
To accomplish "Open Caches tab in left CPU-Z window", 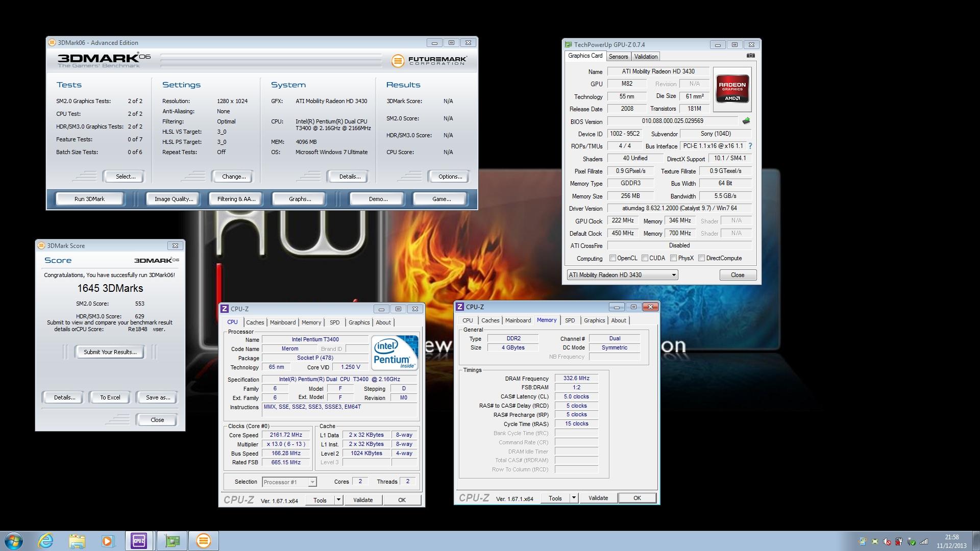I will (x=255, y=322).
